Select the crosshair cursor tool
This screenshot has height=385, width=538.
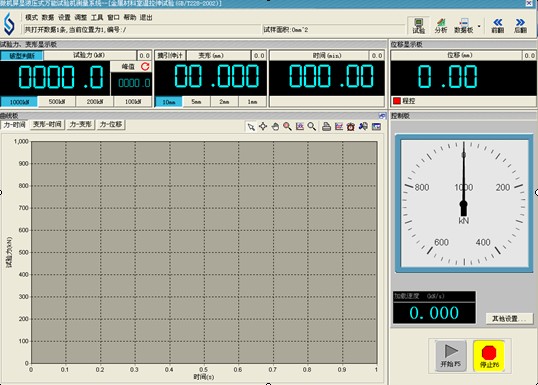(263, 127)
